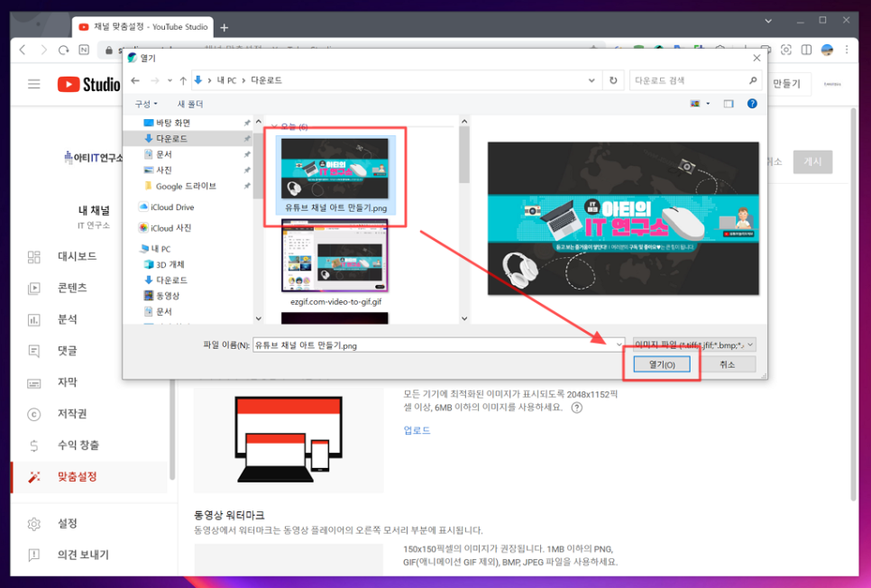Open Chrome three-dot menu
The width and height of the screenshot is (871, 588).
pos(847,50)
